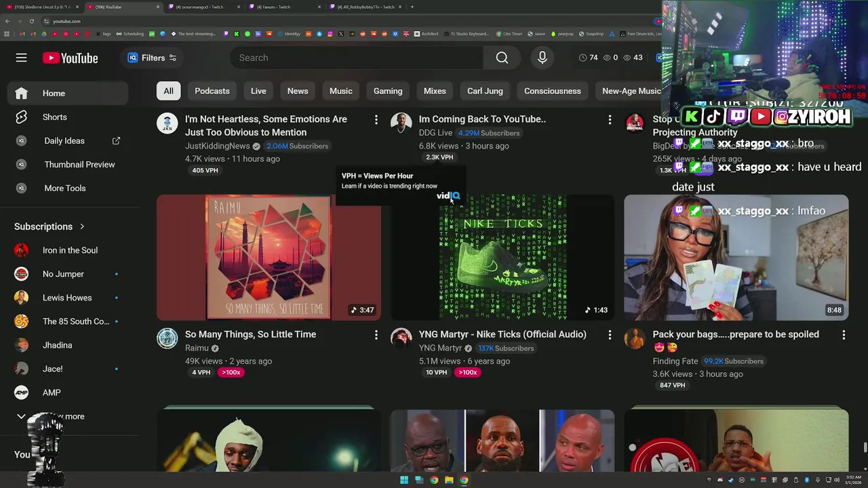Select the News chip

298,91
